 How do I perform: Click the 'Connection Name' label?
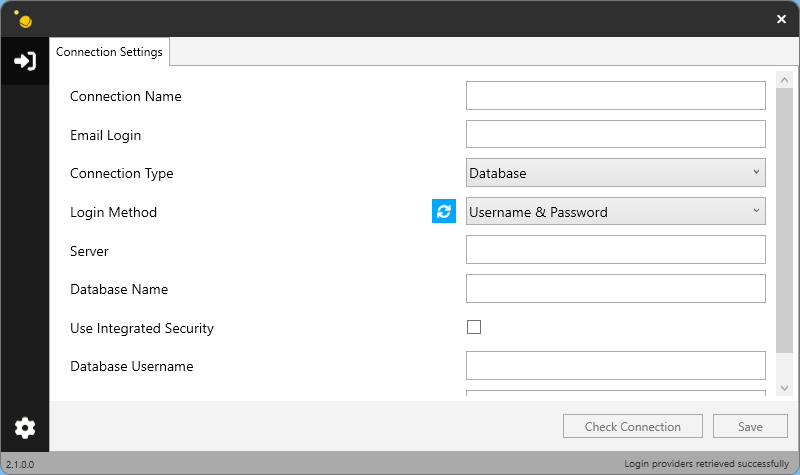pyautogui.click(x=126, y=96)
